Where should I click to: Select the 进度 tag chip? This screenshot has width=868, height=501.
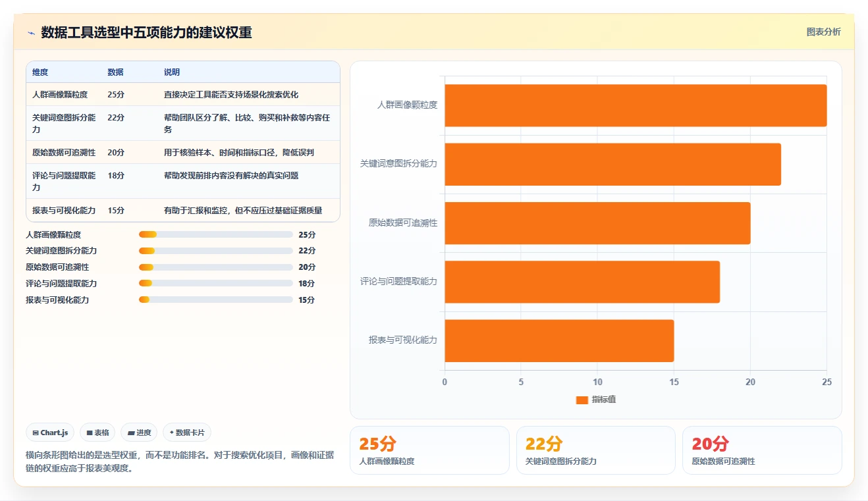[x=139, y=433]
